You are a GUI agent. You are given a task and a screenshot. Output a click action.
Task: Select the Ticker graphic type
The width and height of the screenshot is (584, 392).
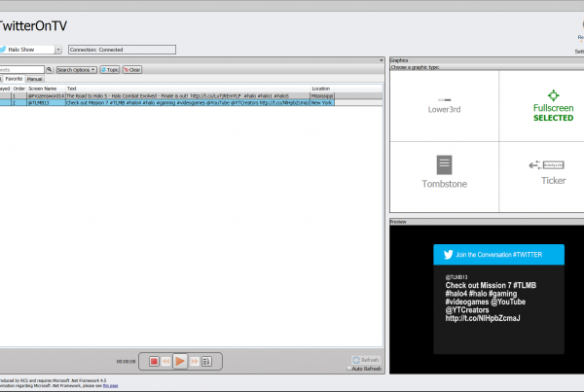[x=553, y=176]
